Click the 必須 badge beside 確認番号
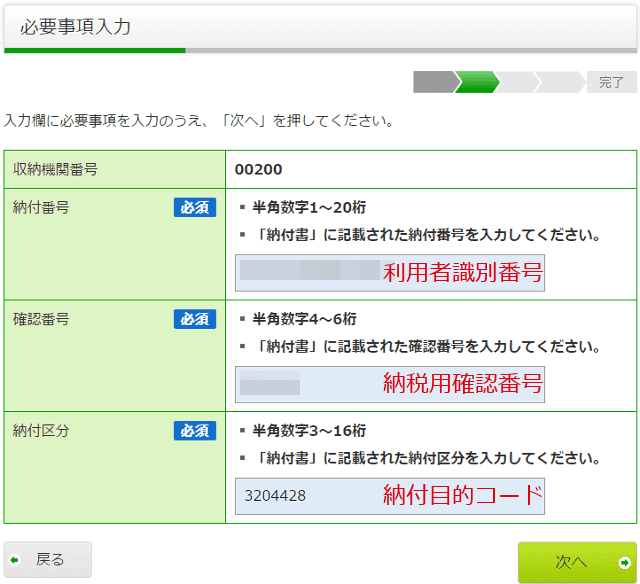Viewport: 640px width, 584px height. pos(195,319)
